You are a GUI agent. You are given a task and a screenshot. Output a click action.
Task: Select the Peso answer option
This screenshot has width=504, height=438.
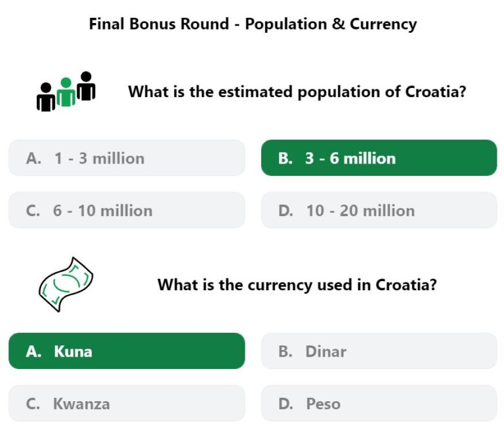[379, 403]
